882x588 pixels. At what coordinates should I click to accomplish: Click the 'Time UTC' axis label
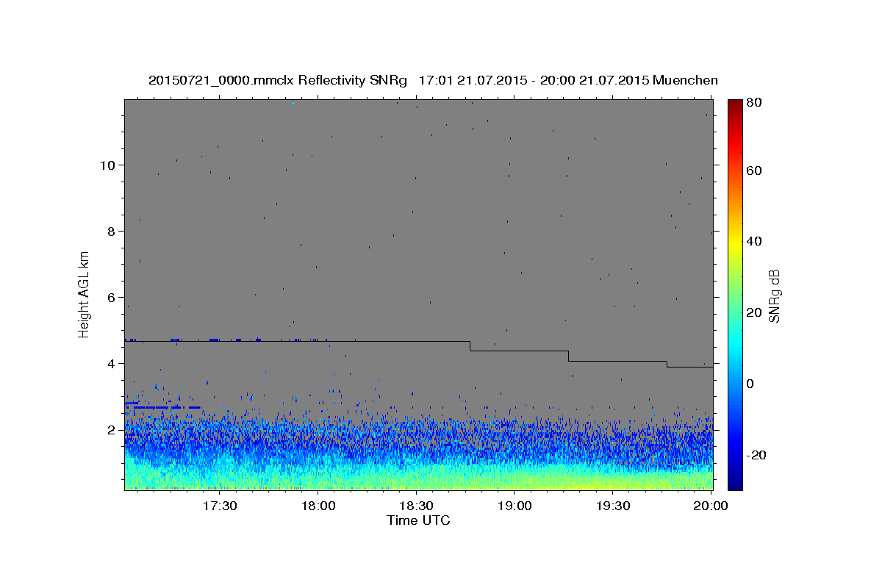(418, 520)
